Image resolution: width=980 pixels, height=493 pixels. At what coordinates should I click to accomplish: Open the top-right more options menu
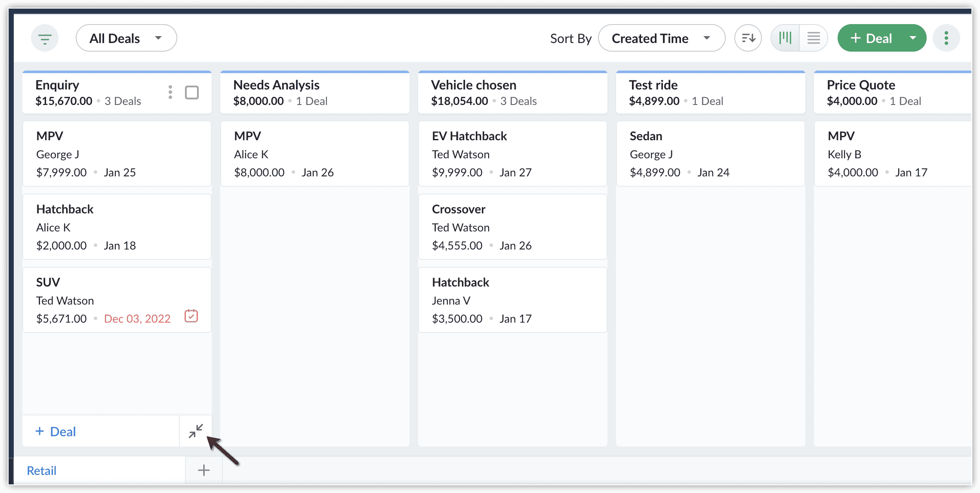tap(946, 38)
